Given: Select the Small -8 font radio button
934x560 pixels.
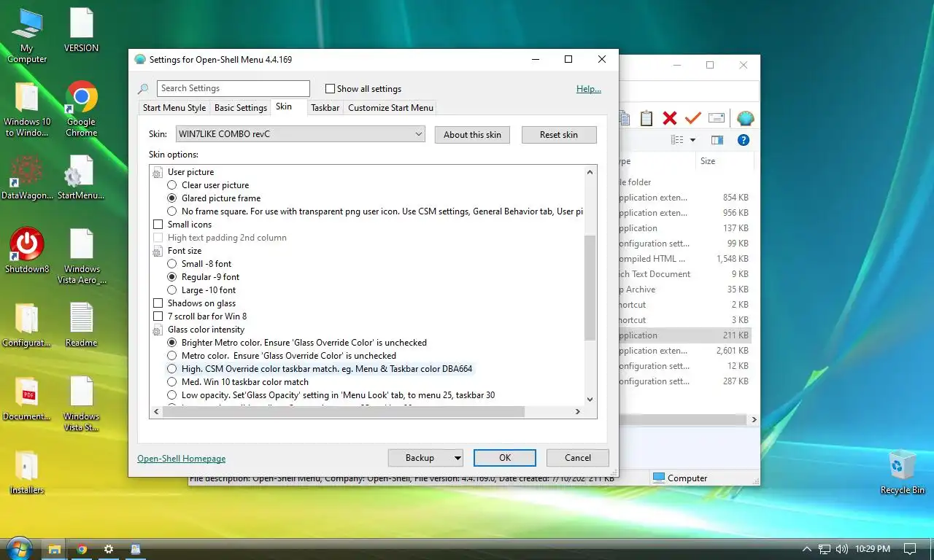Looking at the screenshot, I should click(172, 264).
